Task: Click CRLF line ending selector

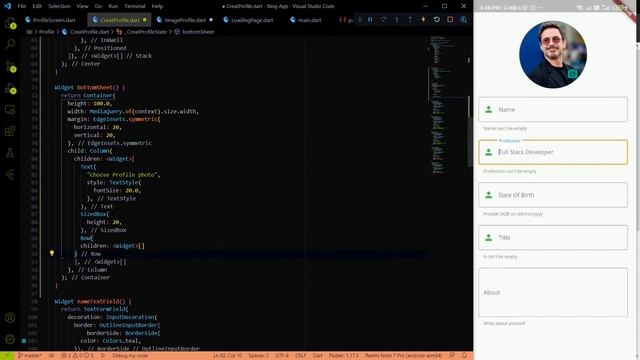Action: point(300,356)
